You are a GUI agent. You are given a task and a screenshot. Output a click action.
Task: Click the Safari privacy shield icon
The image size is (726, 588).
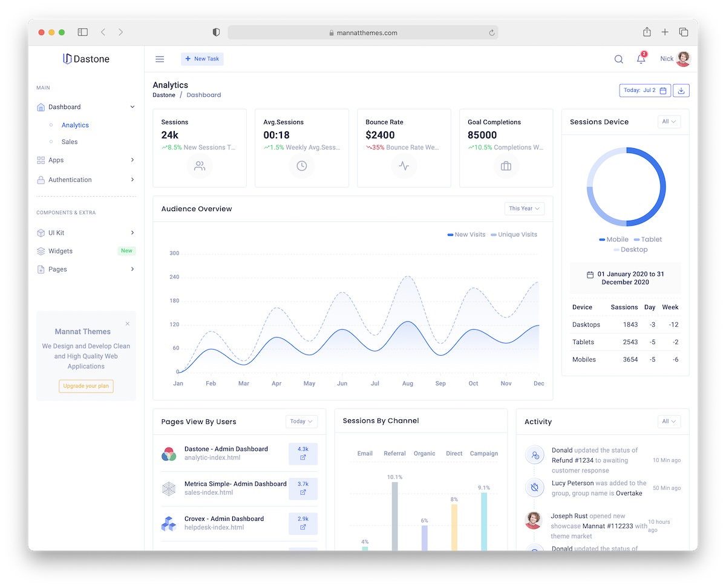pos(216,32)
